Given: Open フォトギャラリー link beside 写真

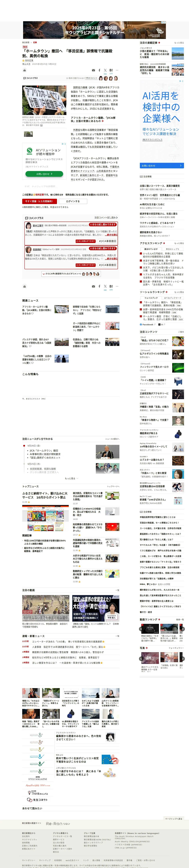Looking at the screenshot, I should tap(176, 648).
